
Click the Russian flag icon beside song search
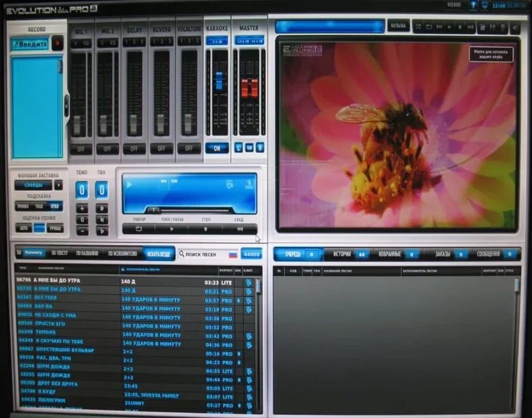point(233,255)
